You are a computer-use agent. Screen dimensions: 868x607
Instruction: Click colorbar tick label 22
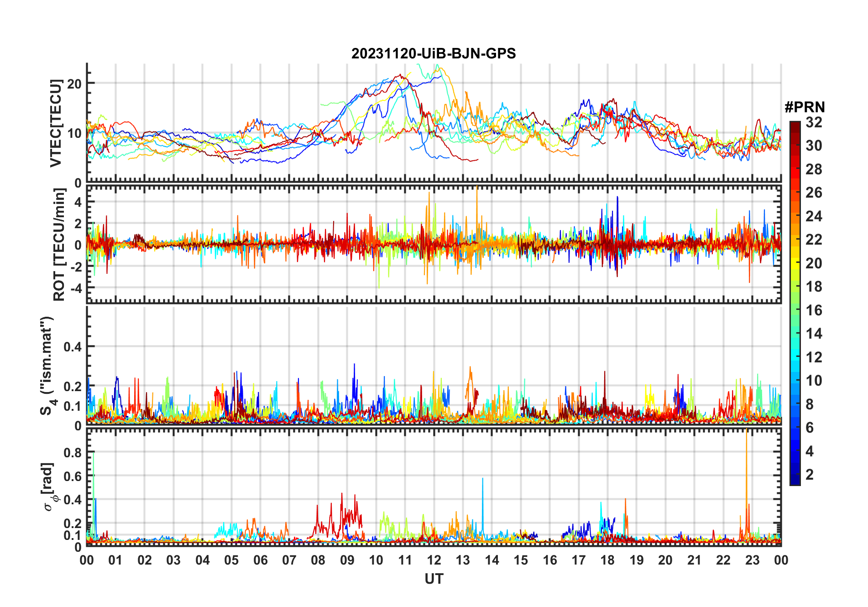point(814,240)
